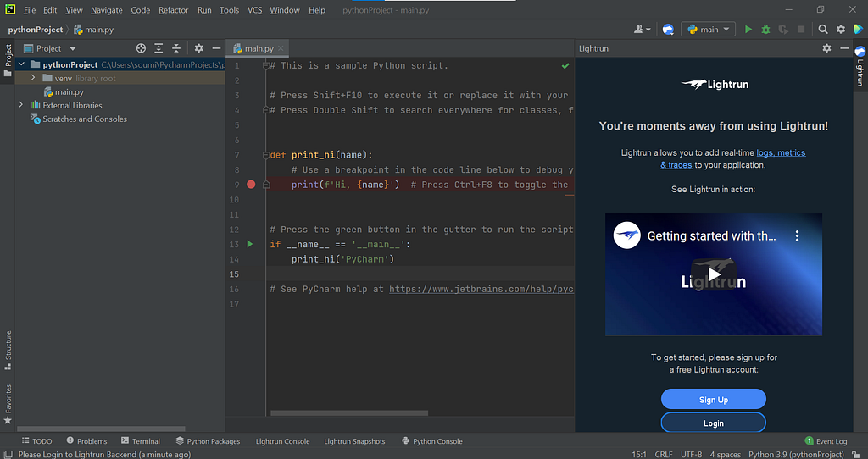Collapse the pythonProject root node

click(x=21, y=64)
